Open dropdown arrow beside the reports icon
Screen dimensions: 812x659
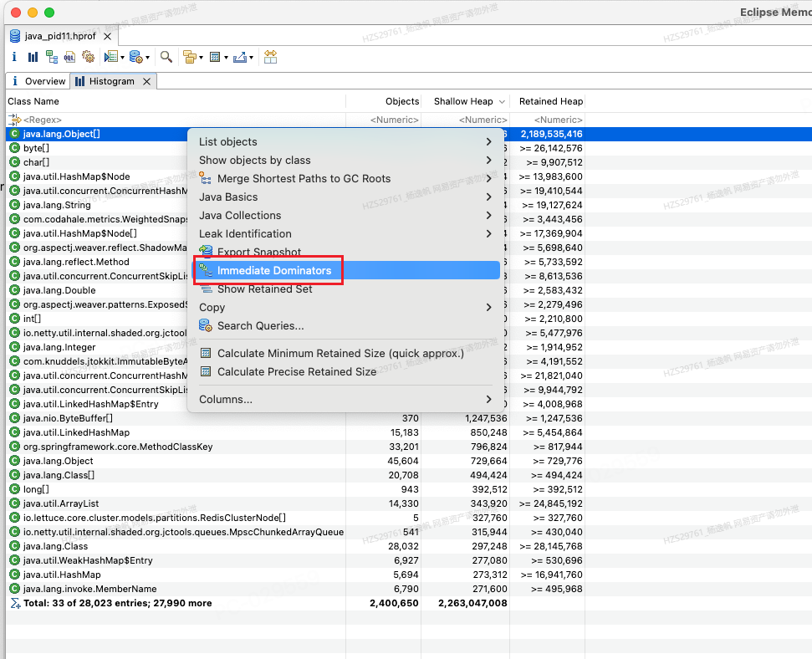click(x=122, y=58)
